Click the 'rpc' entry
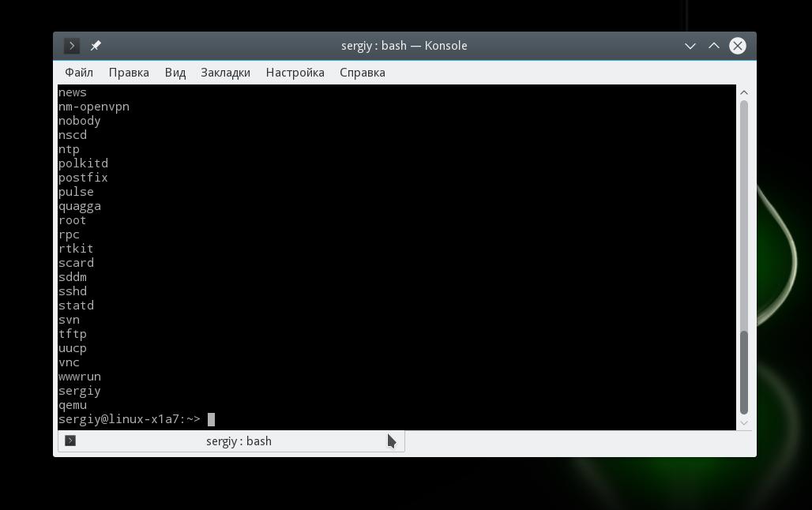This screenshot has width=812, height=510. click(x=69, y=235)
